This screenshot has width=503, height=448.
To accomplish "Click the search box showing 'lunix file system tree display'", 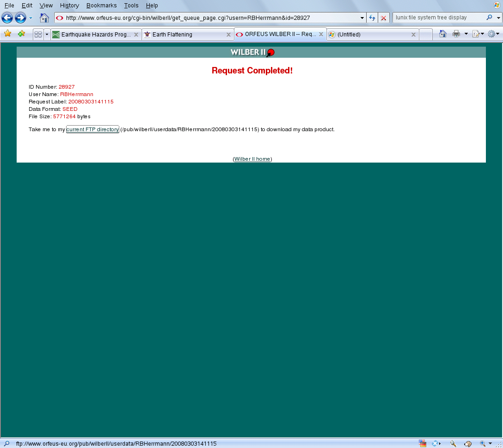I will coord(440,18).
